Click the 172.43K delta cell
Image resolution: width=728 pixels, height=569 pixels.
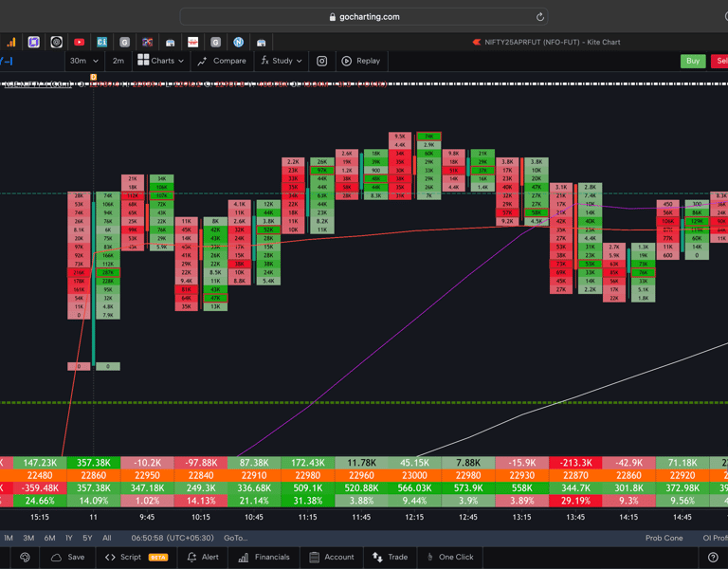coord(308,463)
